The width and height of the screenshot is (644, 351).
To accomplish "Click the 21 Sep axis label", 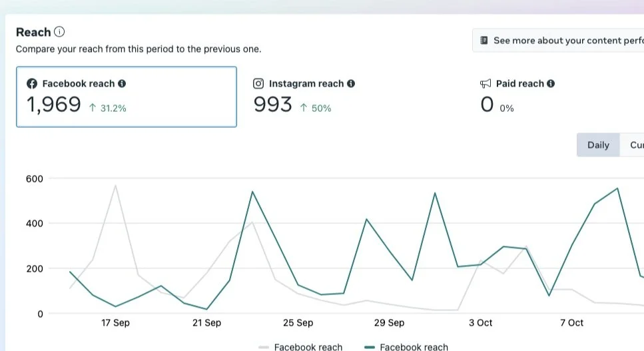I will click(206, 322).
